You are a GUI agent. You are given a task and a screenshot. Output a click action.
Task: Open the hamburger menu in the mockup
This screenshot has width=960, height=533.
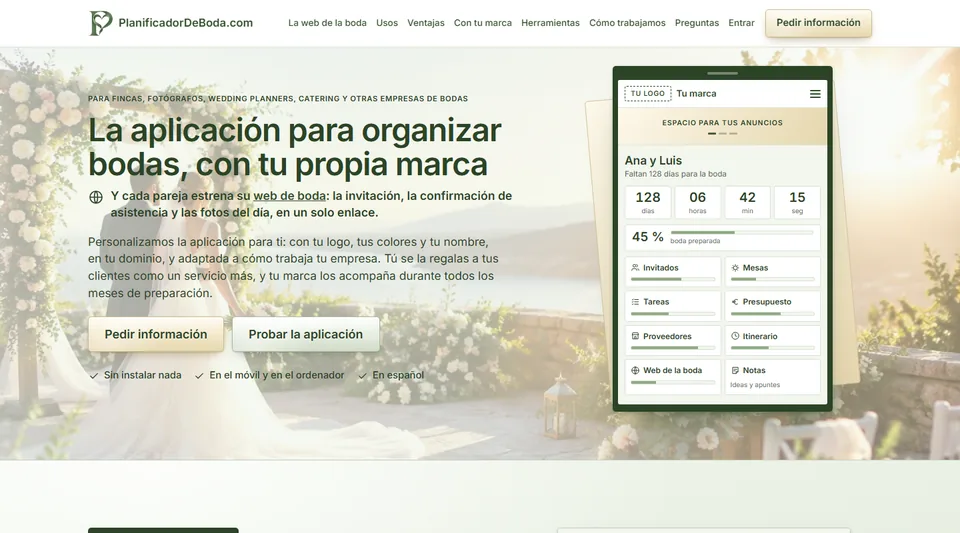pos(815,94)
